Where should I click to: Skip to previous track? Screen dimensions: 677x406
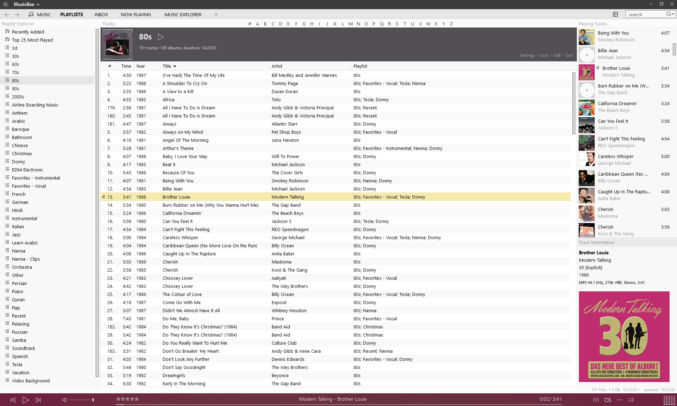point(13,400)
